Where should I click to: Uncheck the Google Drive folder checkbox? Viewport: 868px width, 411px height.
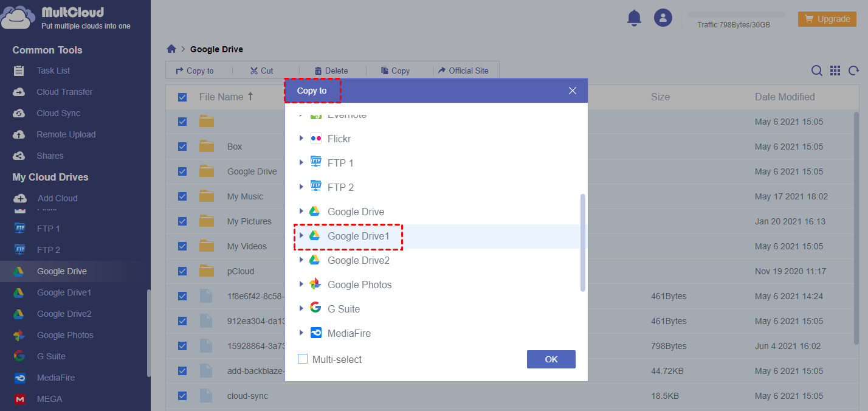pos(182,171)
